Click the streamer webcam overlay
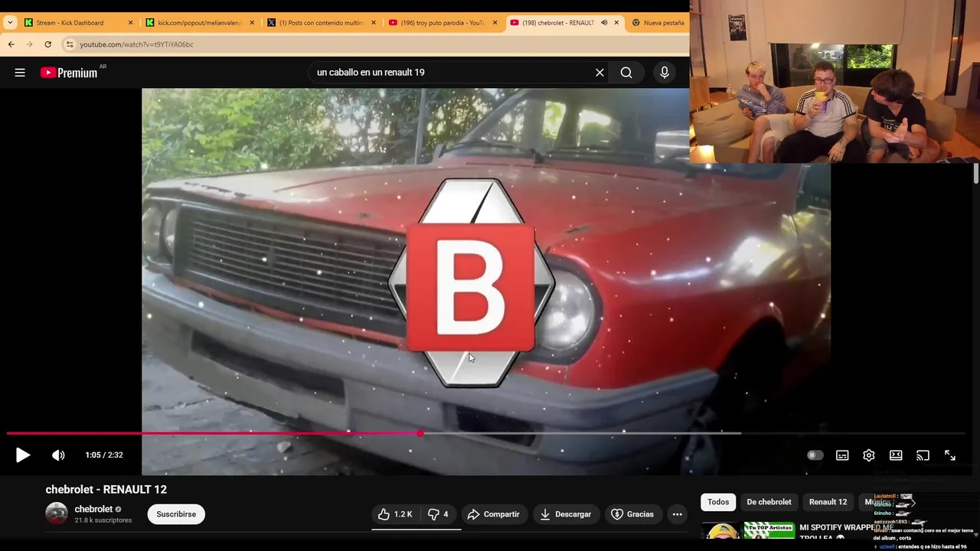The width and height of the screenshot is (980, 551). coord(835,82)
